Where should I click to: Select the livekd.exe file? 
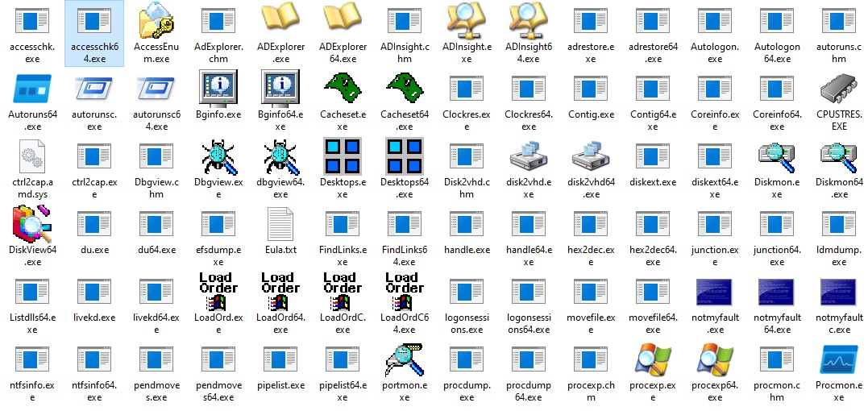94,300
